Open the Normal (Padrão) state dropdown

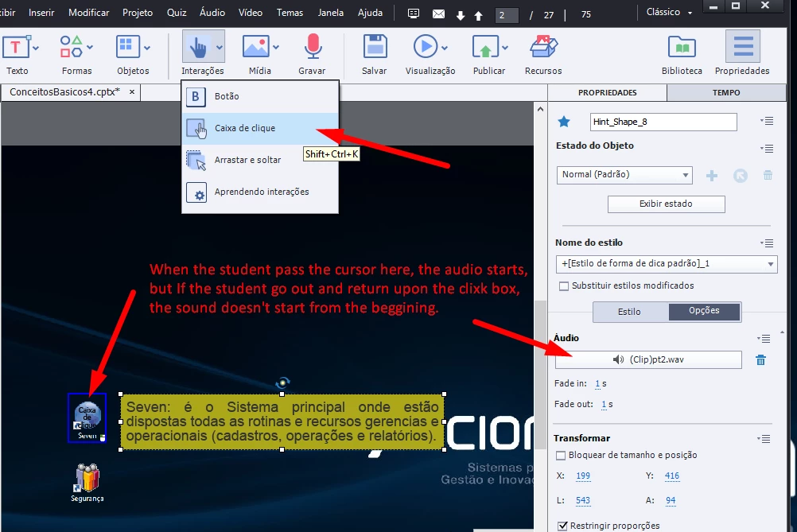tap(624, 175)
